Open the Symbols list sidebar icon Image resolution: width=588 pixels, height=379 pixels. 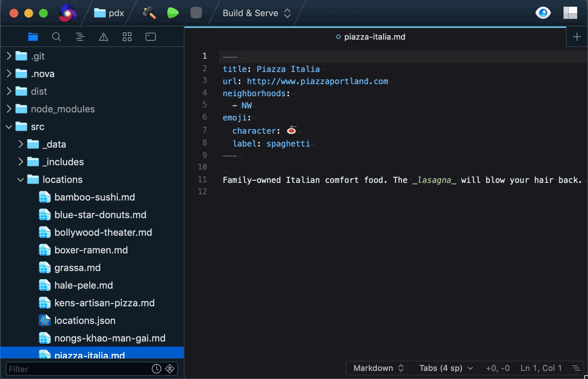pyautogui.click(x=80, y=37)
